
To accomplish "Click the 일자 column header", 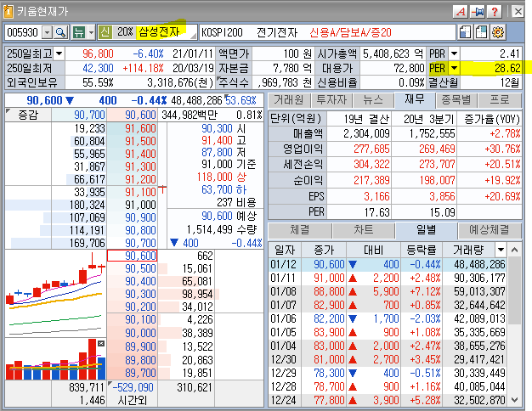I will pyautogui.click(x=285, y=251).
